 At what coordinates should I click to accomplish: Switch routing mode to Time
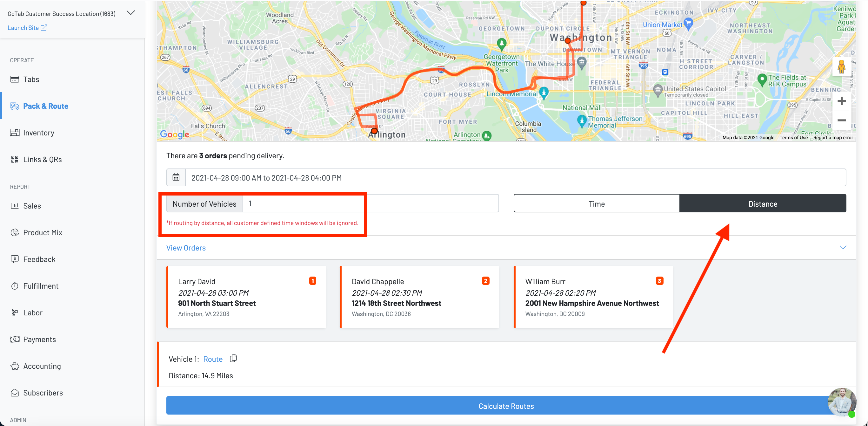[x=597, y=204]
